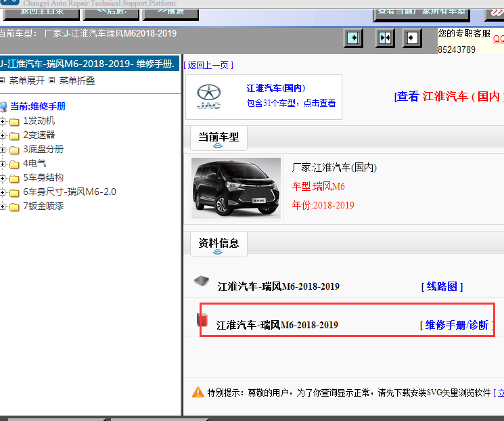Click the <<后退 back button
This screenshot has height=421, width=504.
111,14
